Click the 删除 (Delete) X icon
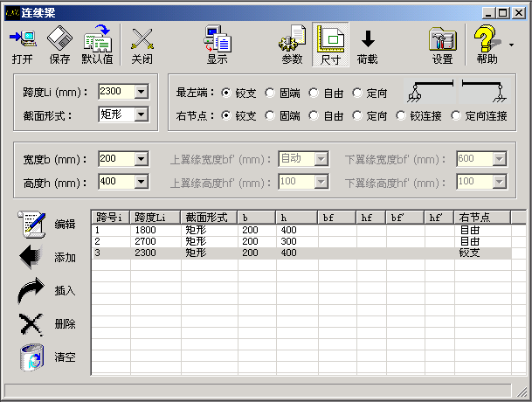532x402 pixels. click(x=31, y=323)
